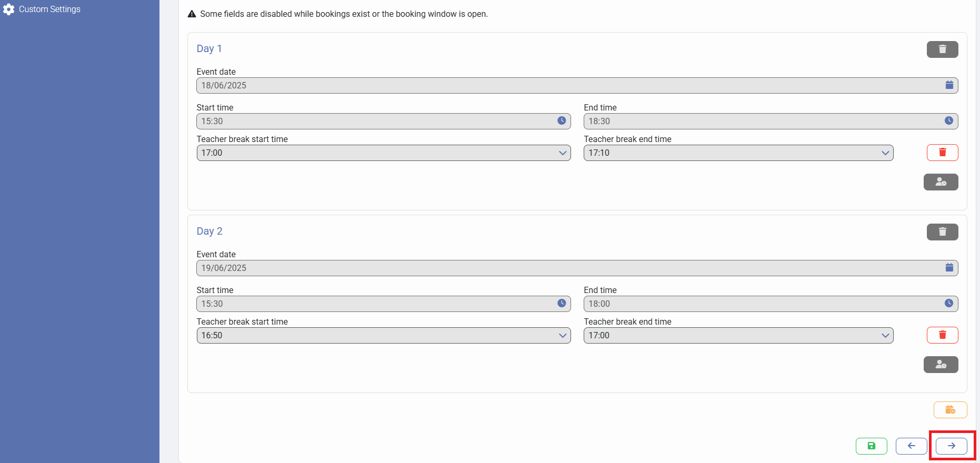Click Day 1 add teacher break person icon
980x463 pixels.
941,182
